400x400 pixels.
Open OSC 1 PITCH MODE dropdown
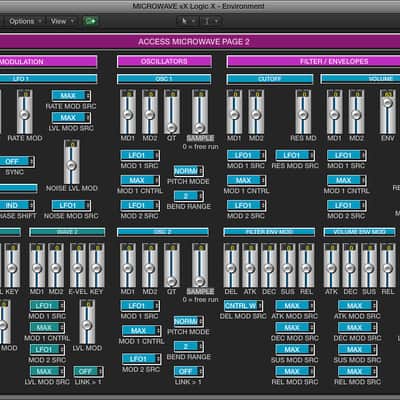click(188, 171)
